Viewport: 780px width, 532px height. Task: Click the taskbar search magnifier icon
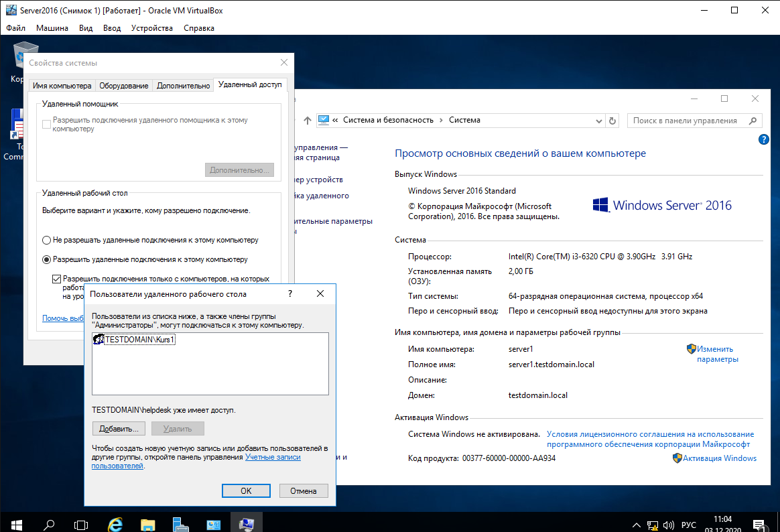pyautogui.click(x=49, y=524)
